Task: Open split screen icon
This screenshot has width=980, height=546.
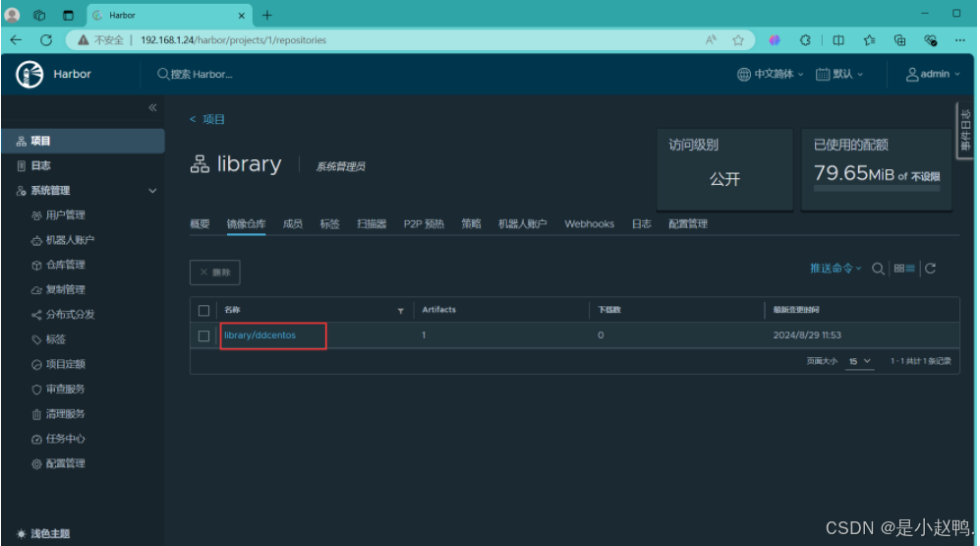Action: (838, 40)
